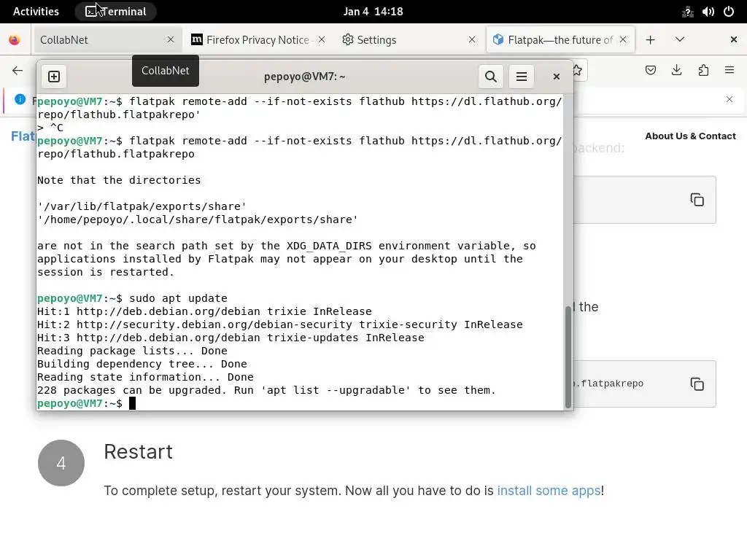Click the notification bar info icon
The width and height of the screenshot is (747, 560).
coord(20,99)
